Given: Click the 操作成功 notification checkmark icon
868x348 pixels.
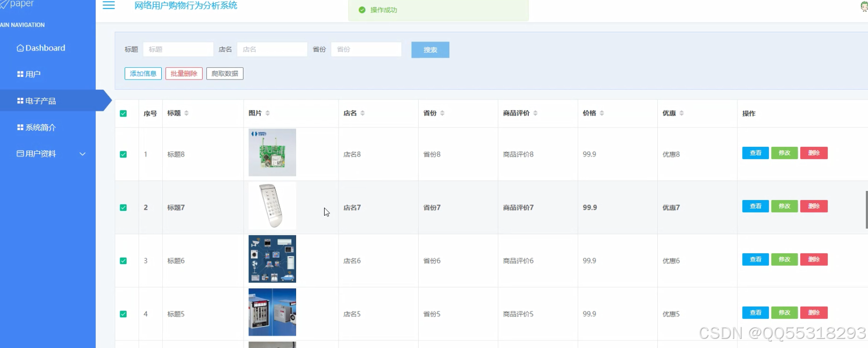Looking at the screenshot, I should click(x=362, y=10).
